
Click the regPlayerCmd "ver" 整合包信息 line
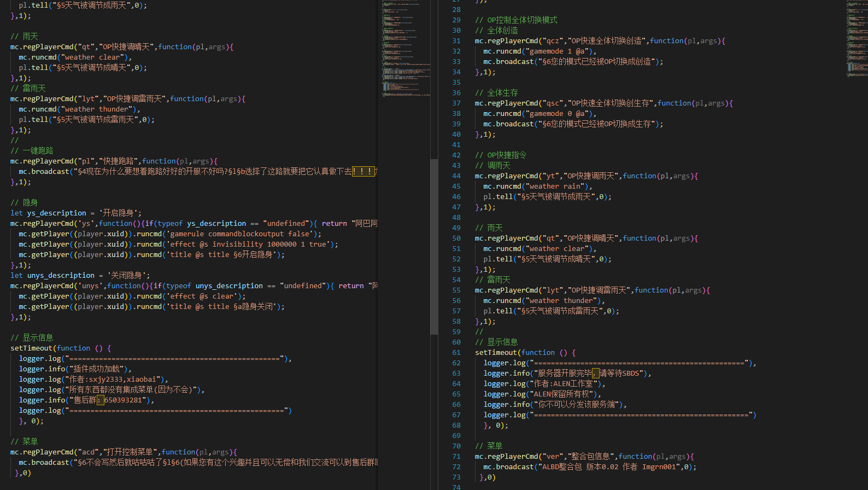click(585, 457)
